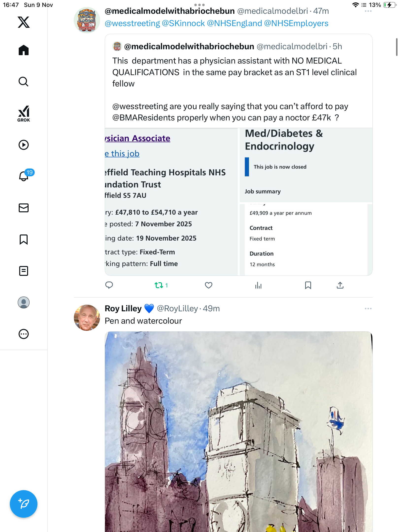Screen dimensions: 399x532
Task: Toggle like on the medicalmodel post
Action: coord(209,285)
